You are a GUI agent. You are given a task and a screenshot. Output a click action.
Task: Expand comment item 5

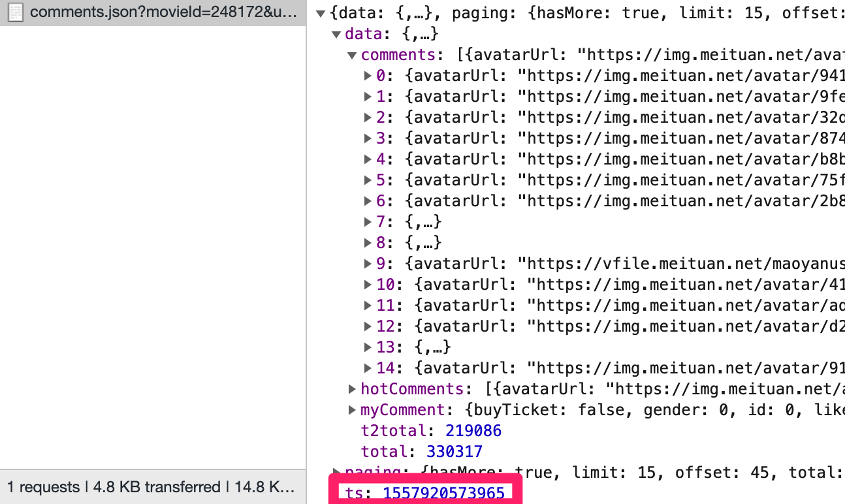[368, 180]
